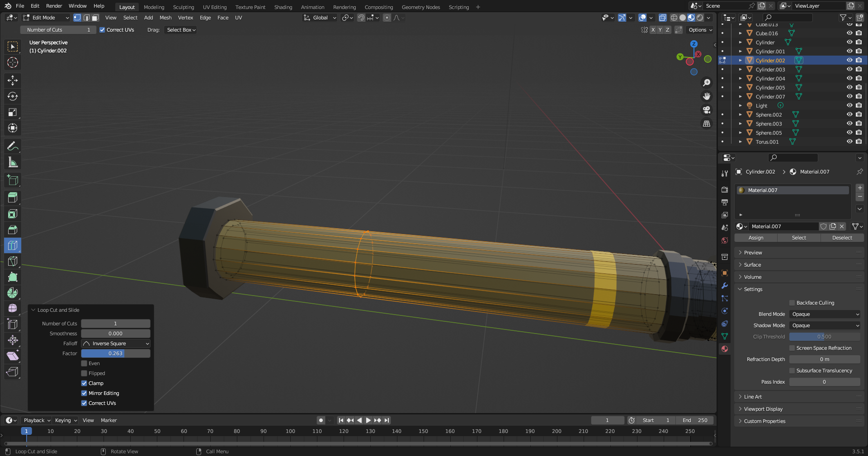868x456 pixels.
Task: Select the Rotate tool
Action: [13, 96]
